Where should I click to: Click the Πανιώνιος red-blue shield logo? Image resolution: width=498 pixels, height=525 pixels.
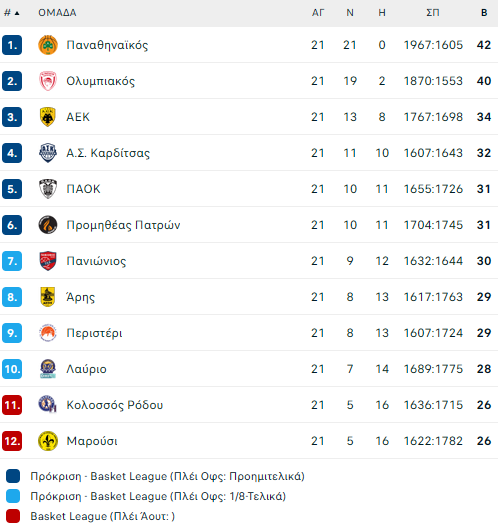[x=48, y=261]
